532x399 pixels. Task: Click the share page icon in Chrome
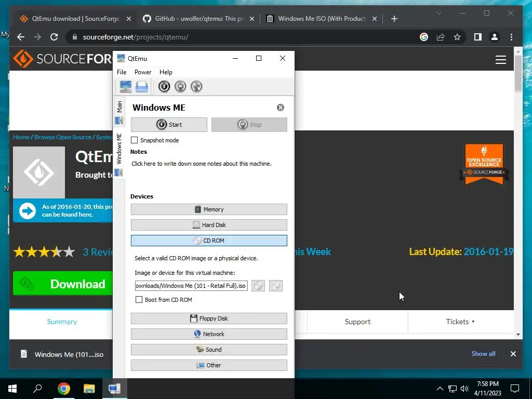[441, 37]
